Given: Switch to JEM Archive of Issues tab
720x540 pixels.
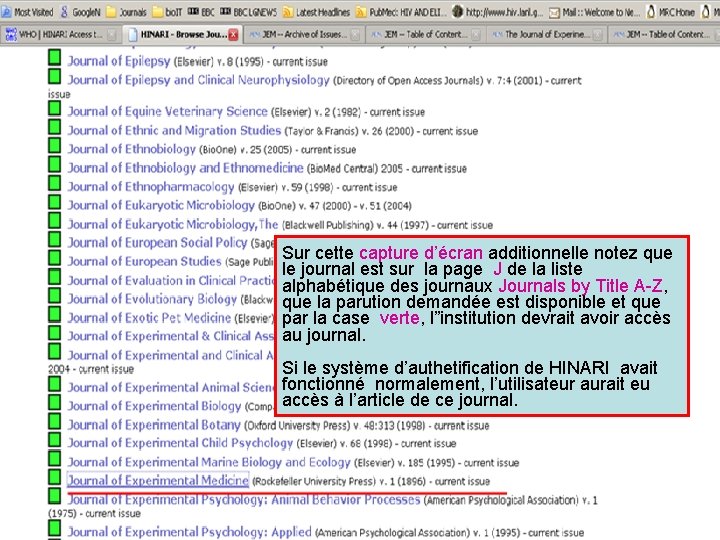Looking at the screenshot, I should [x=304, y=34].
